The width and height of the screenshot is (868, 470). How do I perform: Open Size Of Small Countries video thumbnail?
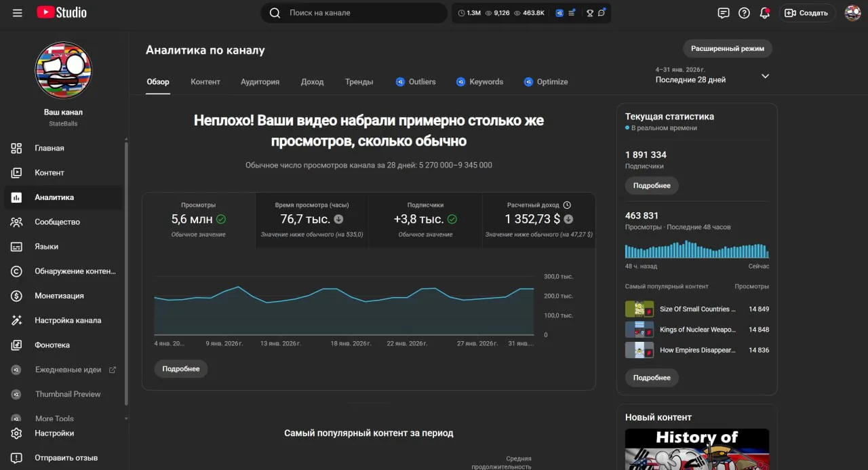point(639,309)
